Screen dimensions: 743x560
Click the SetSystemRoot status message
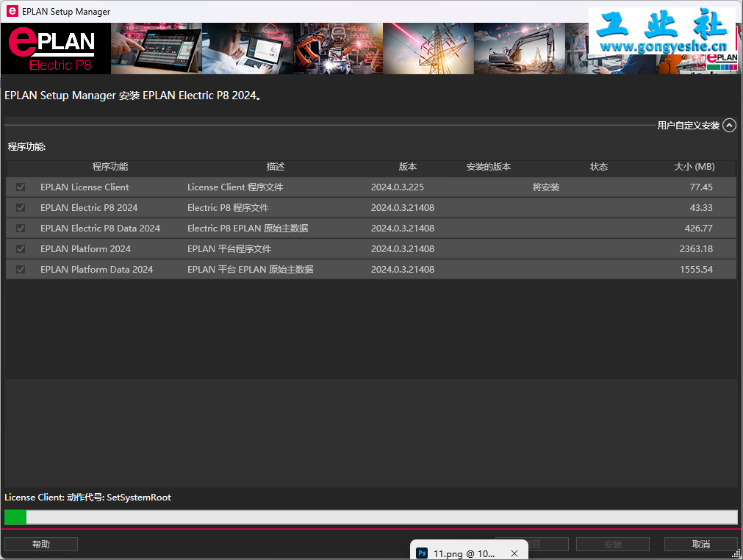[x=87, y=498]
